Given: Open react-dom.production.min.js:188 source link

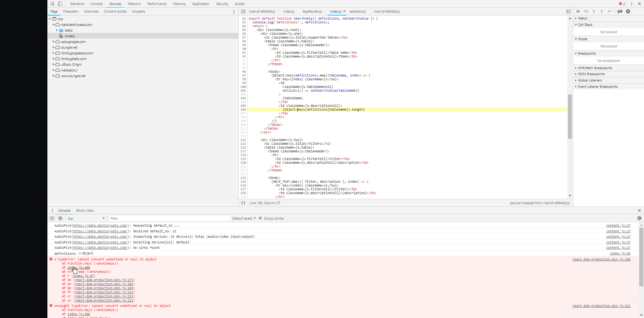Looking at the screenshot, I should click(601, 260).
